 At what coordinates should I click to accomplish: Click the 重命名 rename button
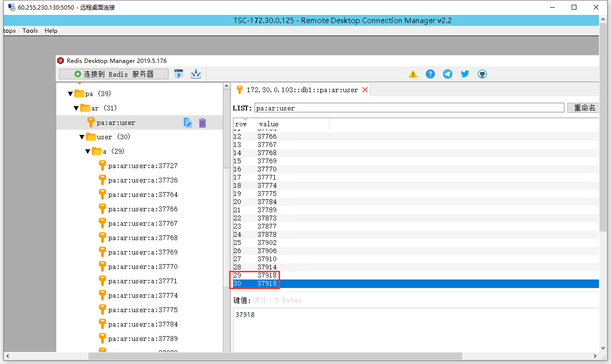point(584,108)
